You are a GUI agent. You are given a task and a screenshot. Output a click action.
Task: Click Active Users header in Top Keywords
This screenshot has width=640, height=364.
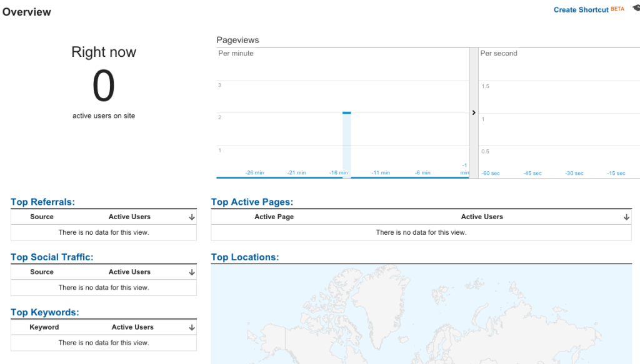tap(132, 327)
